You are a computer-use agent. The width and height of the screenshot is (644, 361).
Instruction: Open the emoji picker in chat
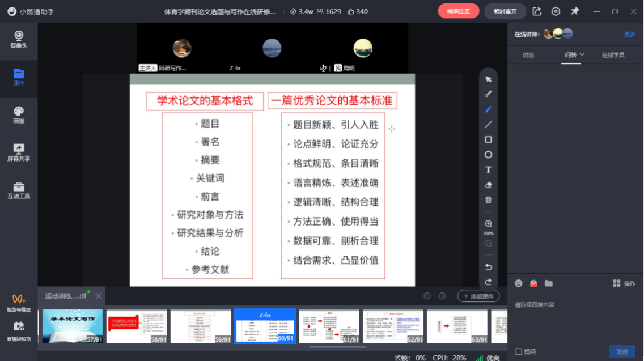[x=518, y=283]
